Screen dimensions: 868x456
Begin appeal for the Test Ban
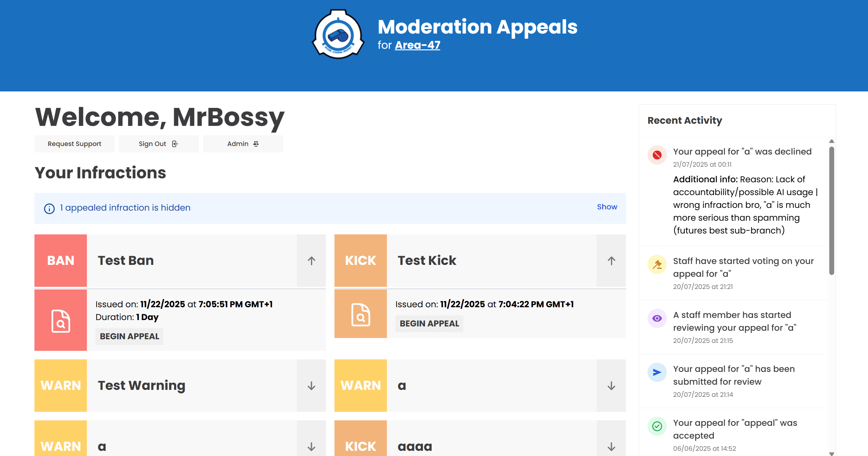129,336
